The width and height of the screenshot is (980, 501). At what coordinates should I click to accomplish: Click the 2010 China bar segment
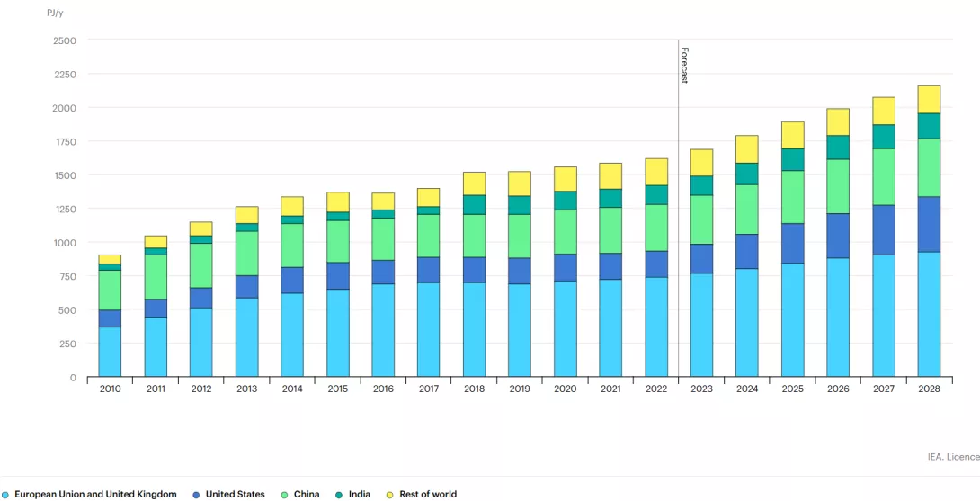click(x=110, y=291)
